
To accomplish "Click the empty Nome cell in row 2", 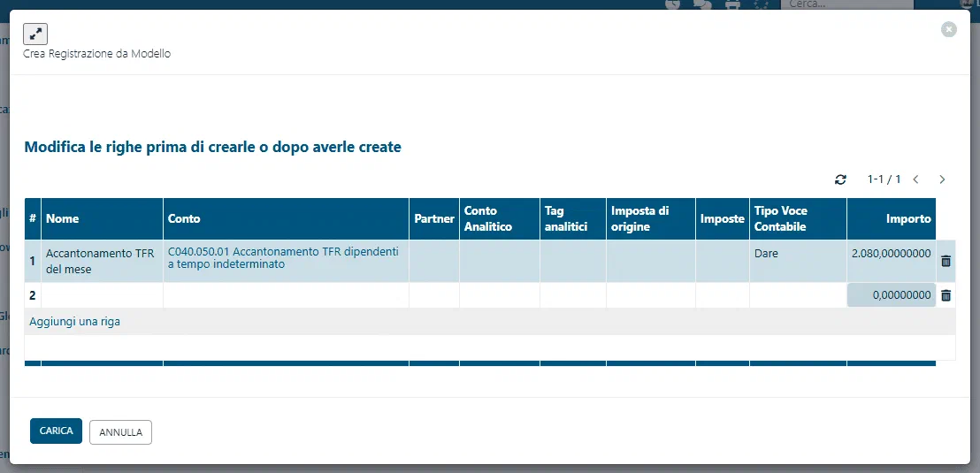I will [x=102, y=295].
